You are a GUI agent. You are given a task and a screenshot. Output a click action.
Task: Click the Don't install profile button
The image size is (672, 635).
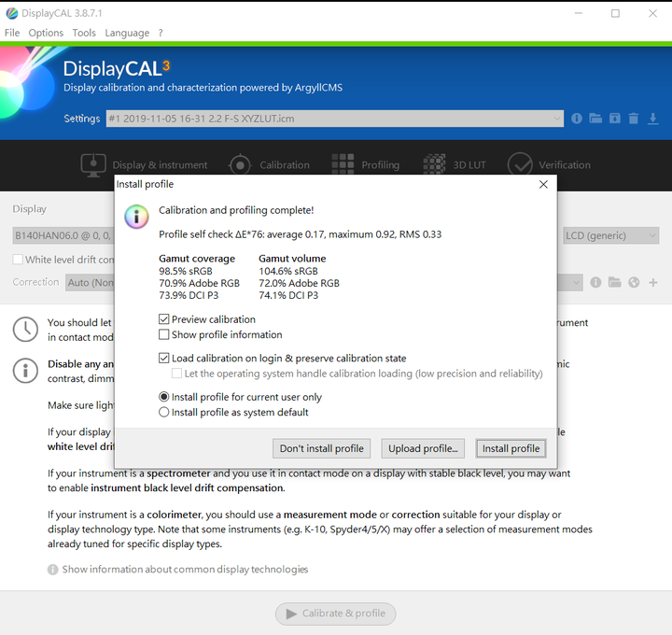click(321, 448)
